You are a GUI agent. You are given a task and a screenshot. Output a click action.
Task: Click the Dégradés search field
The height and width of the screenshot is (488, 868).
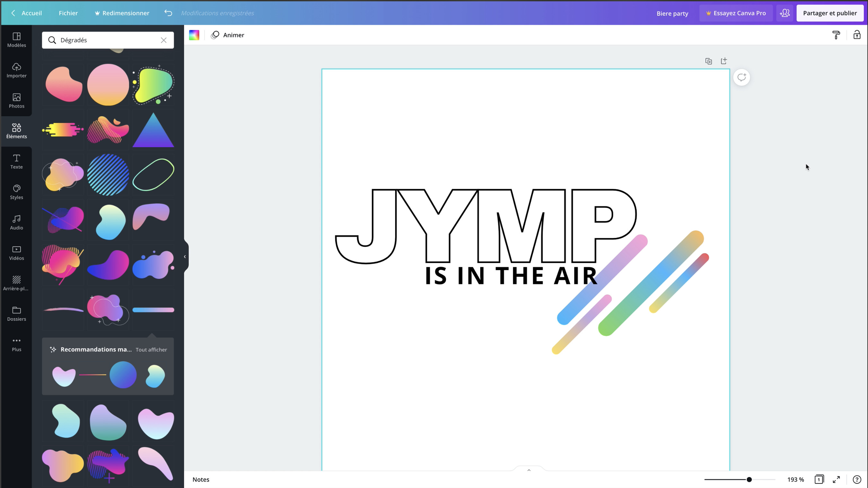click(x=108, y=40)
